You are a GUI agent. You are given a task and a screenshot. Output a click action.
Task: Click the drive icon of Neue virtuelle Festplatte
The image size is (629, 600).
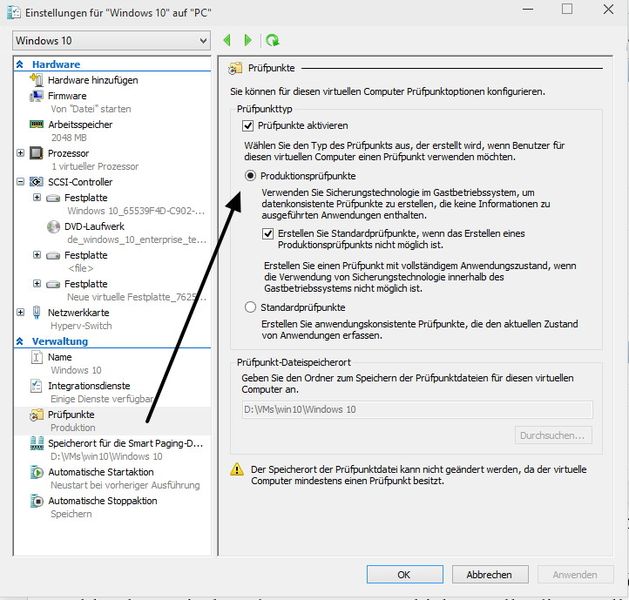53,284
